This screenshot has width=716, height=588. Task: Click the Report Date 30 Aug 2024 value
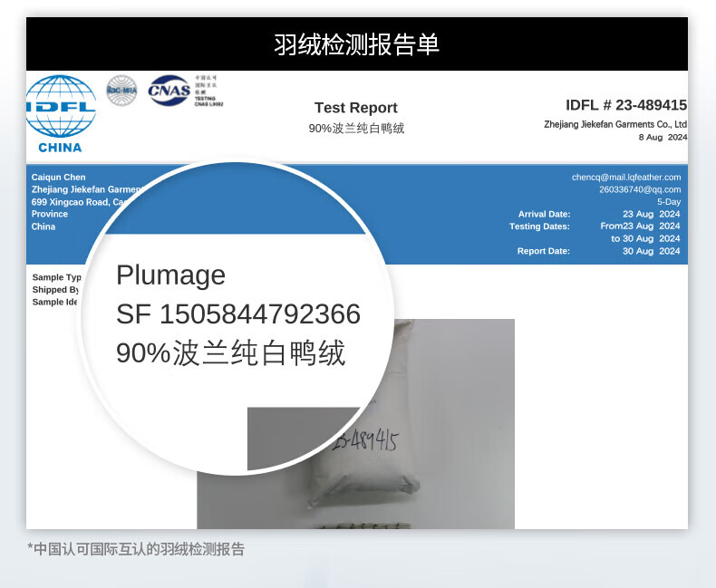tap(650, 251)
